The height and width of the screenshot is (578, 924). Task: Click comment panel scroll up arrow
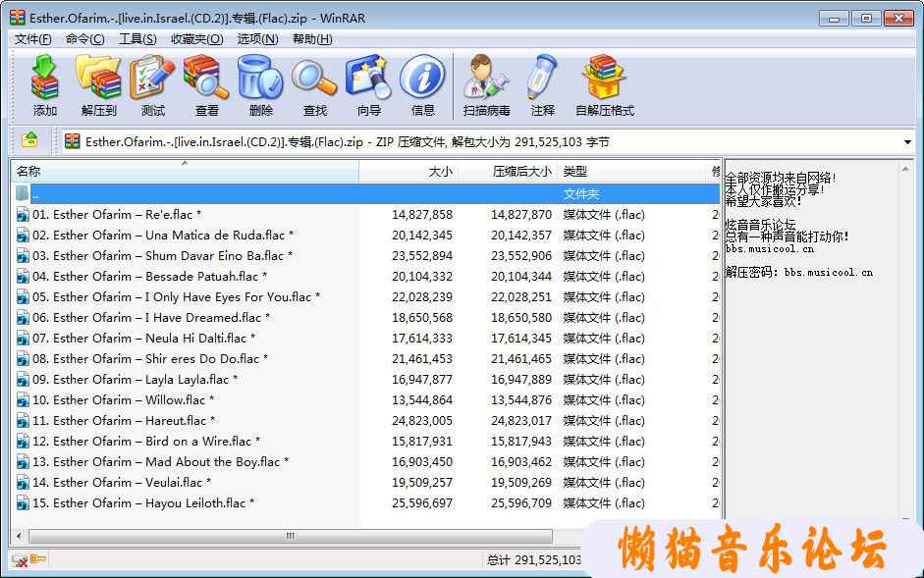[905, 169]
